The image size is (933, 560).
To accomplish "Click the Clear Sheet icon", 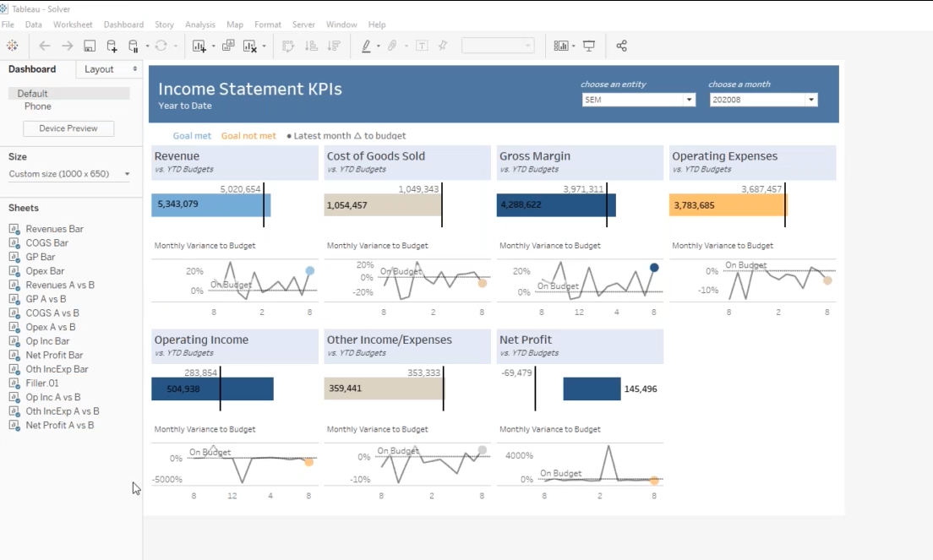I will click(250, 46).
